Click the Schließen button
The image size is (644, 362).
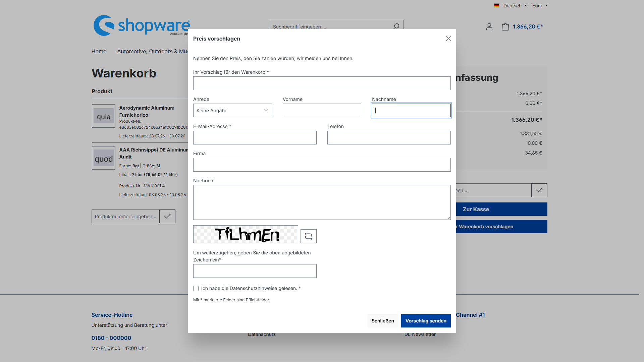pos(383,321)
